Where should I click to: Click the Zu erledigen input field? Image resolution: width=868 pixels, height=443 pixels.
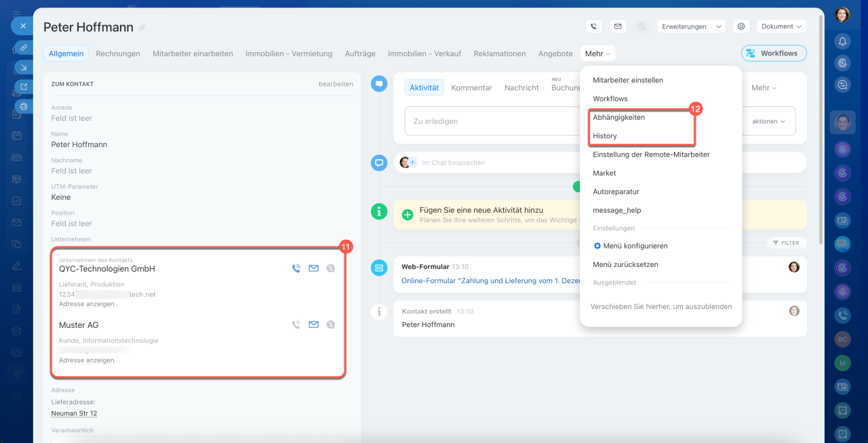click(488, 121)
